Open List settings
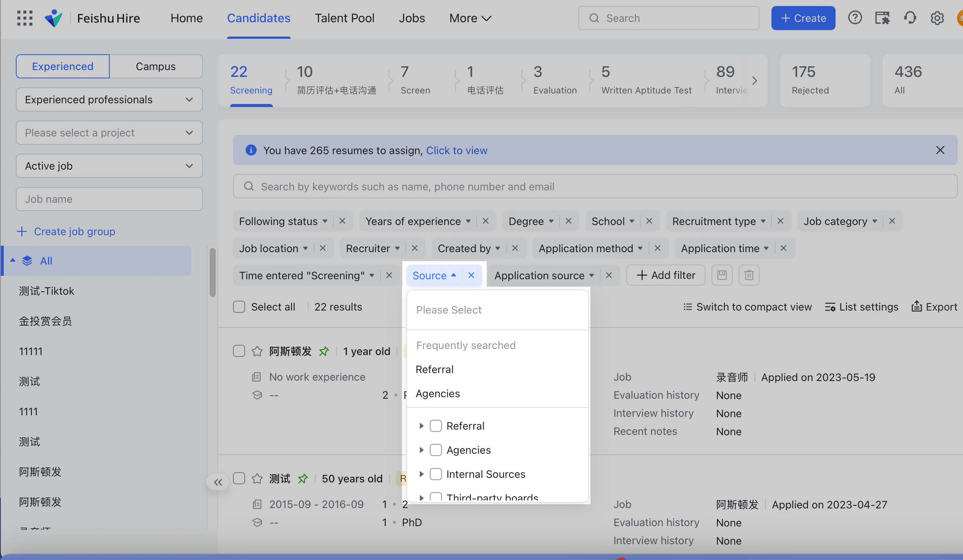 coord(861,307)
